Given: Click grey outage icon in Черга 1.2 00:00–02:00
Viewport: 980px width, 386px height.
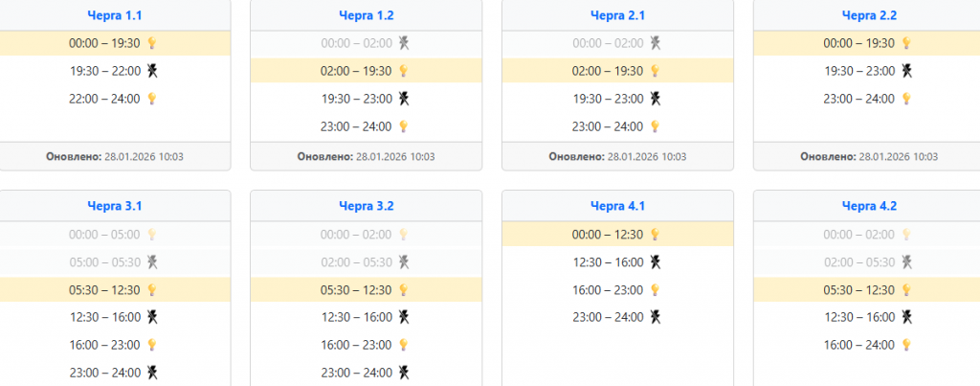Looking at the screenshot, I should [404, 43].
